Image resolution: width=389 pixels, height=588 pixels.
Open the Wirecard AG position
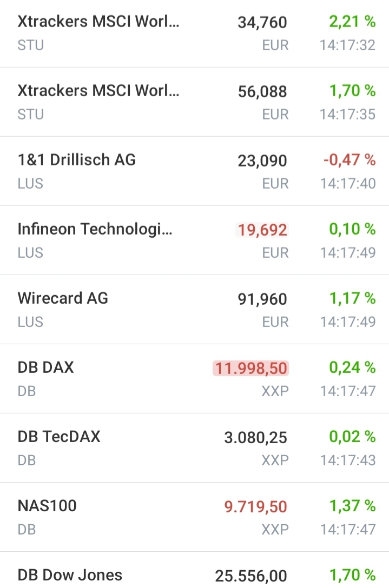coord(62,298)
